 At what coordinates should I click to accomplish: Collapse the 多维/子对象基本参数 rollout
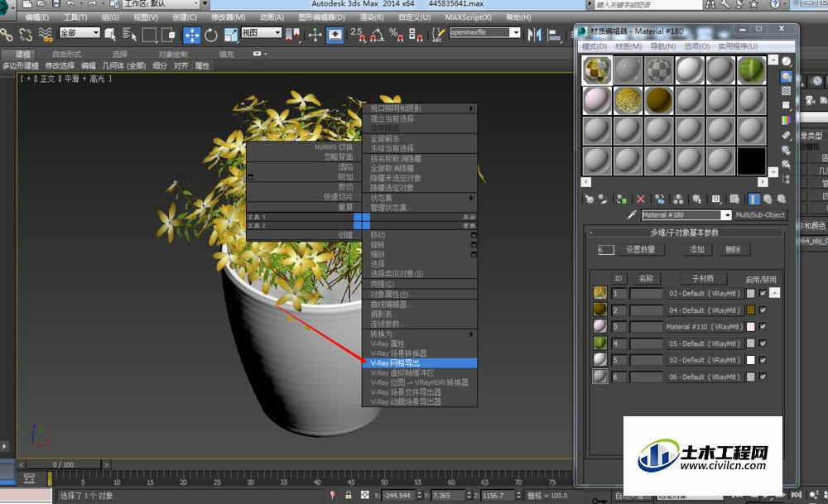(x=685, y=233)
